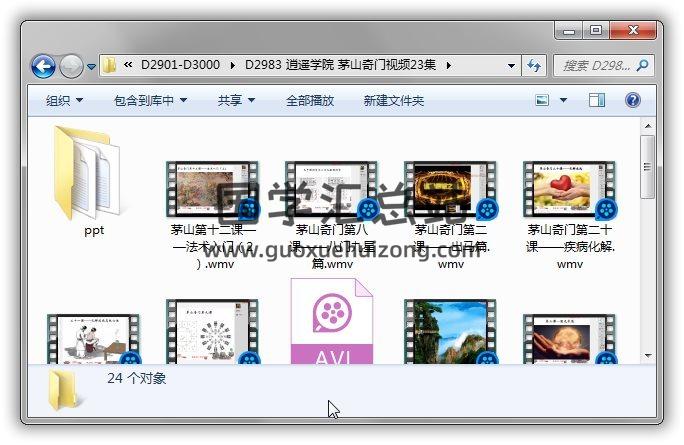This screenshot has height=445, width=684.
Task: Go back with the blue Back arrow
Action: pos(43,66)
